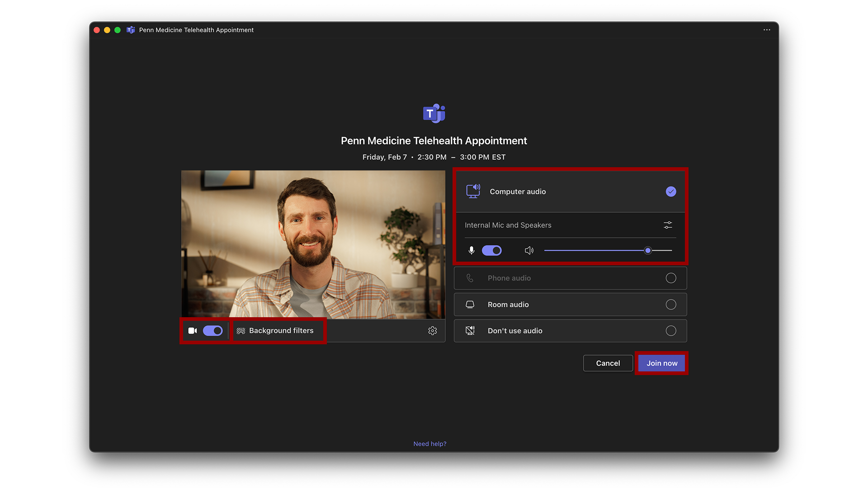Toggle the camera off
868x488 pixels.
click(x=212, y=330)
